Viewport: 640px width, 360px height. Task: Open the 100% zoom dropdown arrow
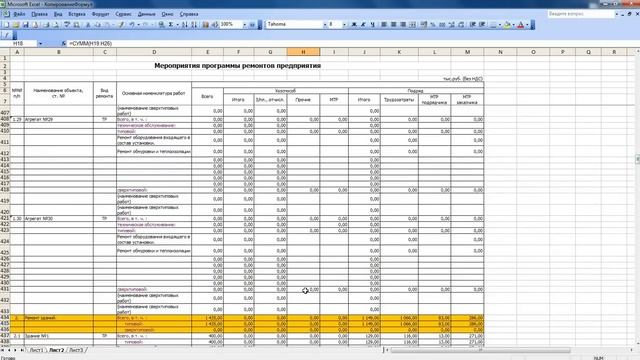pyautogui.click(x=244, y=25)
